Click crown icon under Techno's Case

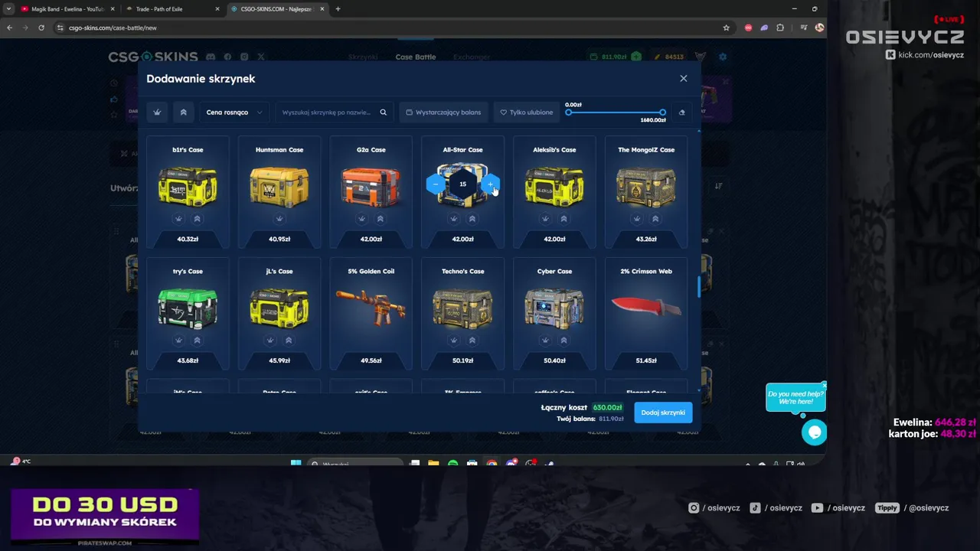click(453, 341)
